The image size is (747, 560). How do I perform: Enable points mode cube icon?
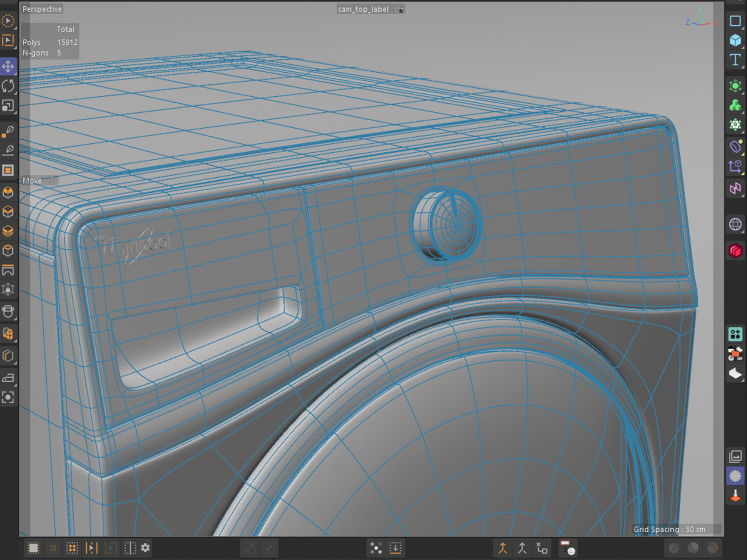coord(8,193)
